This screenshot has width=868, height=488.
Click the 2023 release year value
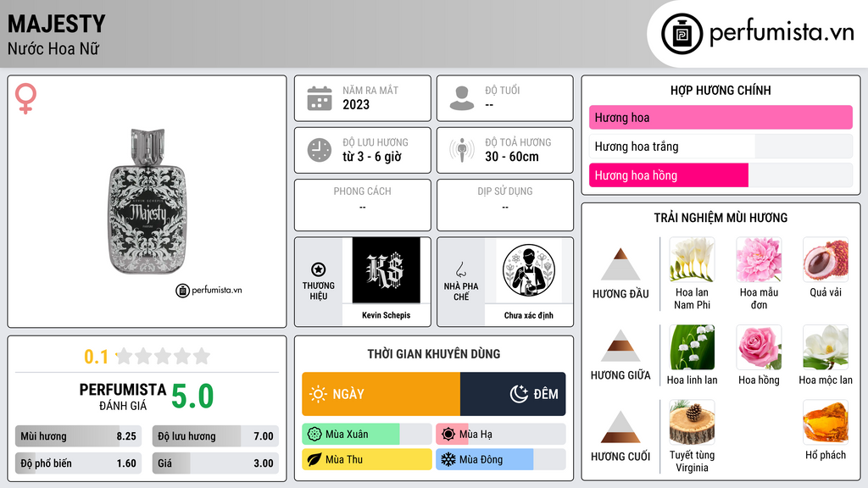tap(356, 104)
